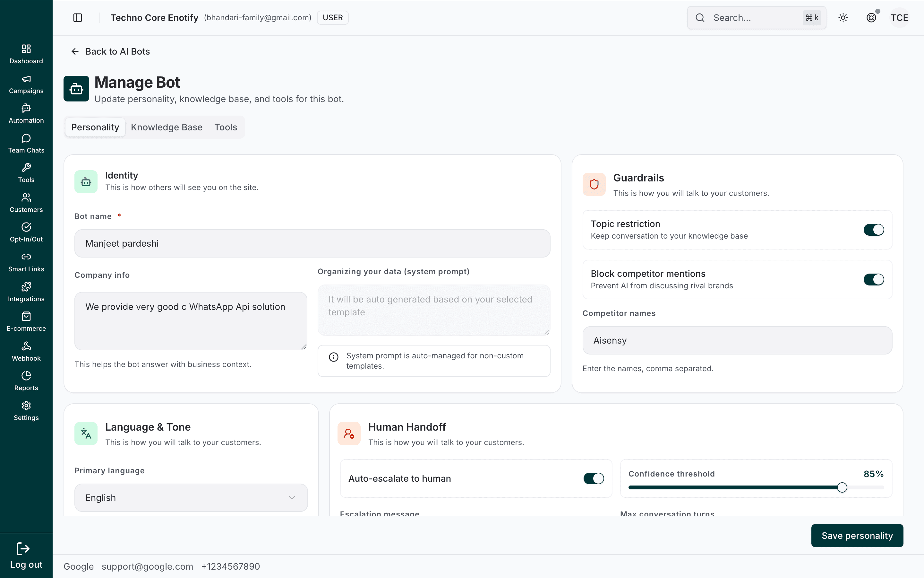Toggle Auto-escalate to human switch
This screenshot has height=578, width=924.
(x=594, y=478)
